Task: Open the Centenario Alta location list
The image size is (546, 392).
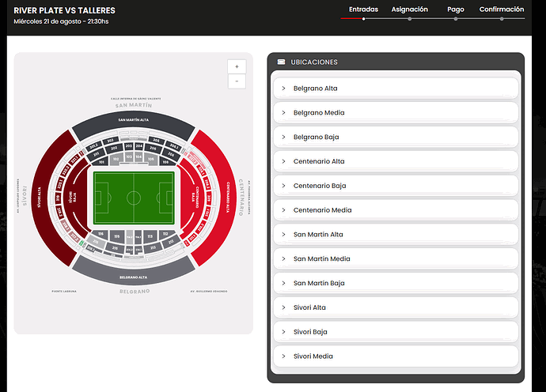Action: 396,161
